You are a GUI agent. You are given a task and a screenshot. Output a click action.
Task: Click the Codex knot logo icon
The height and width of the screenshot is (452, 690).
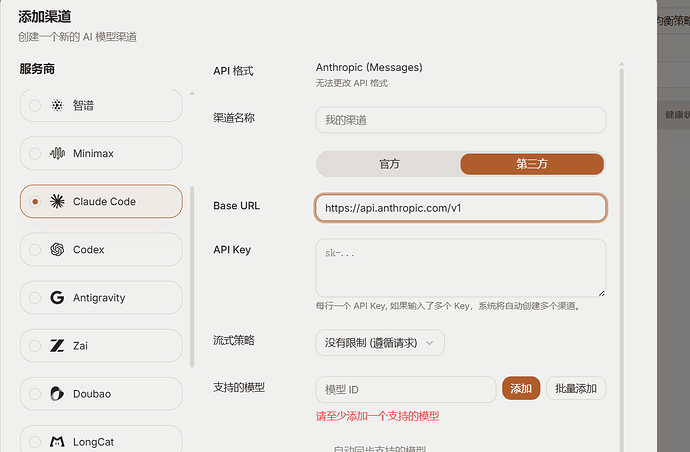click(x=57, y=250)
